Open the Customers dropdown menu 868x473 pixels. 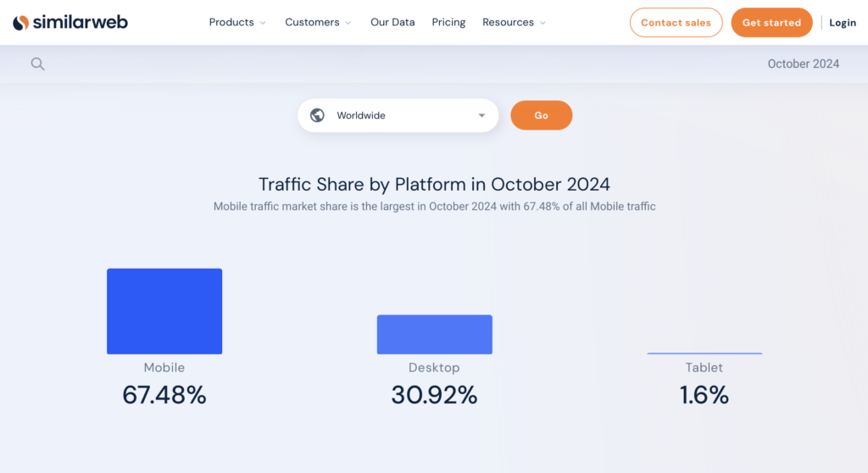[x=318, y=23]
